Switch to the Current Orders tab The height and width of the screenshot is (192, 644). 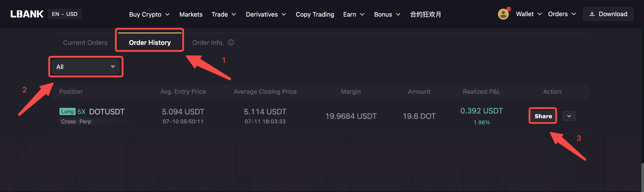coord(85,43)
